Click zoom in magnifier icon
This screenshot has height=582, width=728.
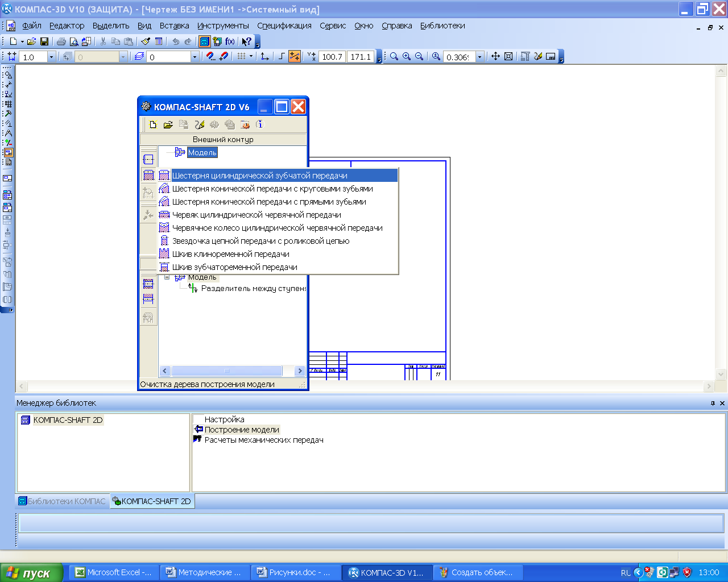point(407,57)
